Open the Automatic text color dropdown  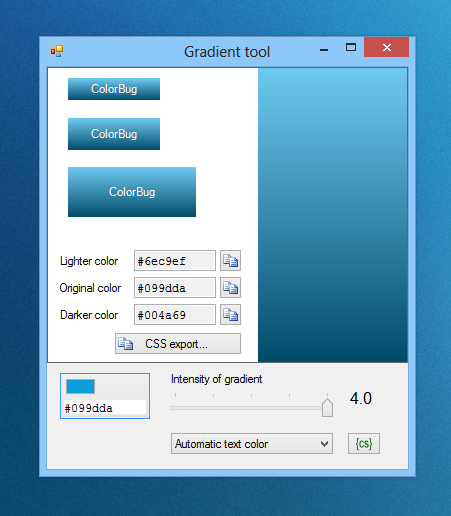click(252, 444)
